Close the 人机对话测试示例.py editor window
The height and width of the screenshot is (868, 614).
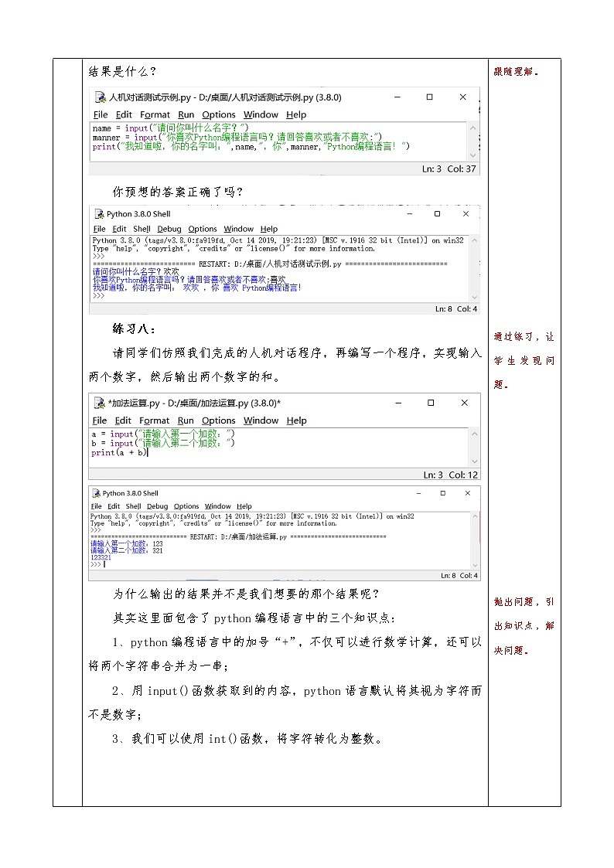pos(463,97)
